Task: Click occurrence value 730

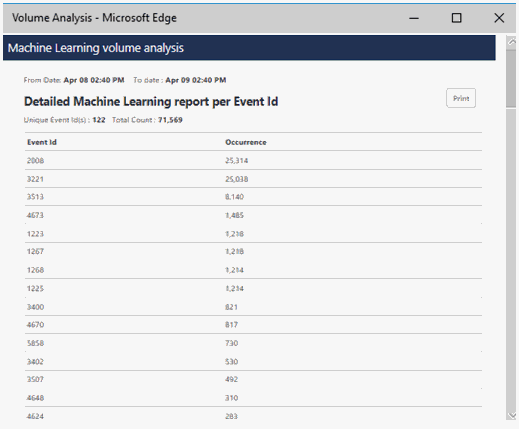Action: click(231, 343)
